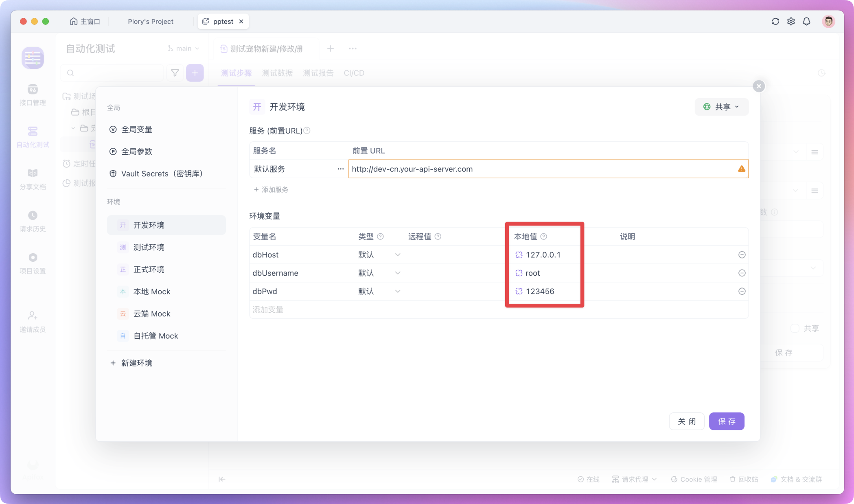Open Vault Secrets (密钥库)
The width and height of the screenshot is (854, 504).
coord(162,174)
